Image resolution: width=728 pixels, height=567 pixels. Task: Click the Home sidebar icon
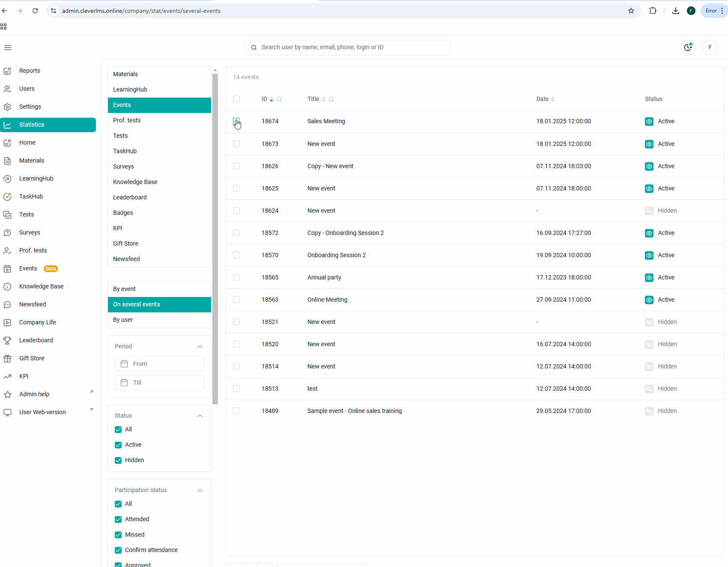(x=7, y=143)
